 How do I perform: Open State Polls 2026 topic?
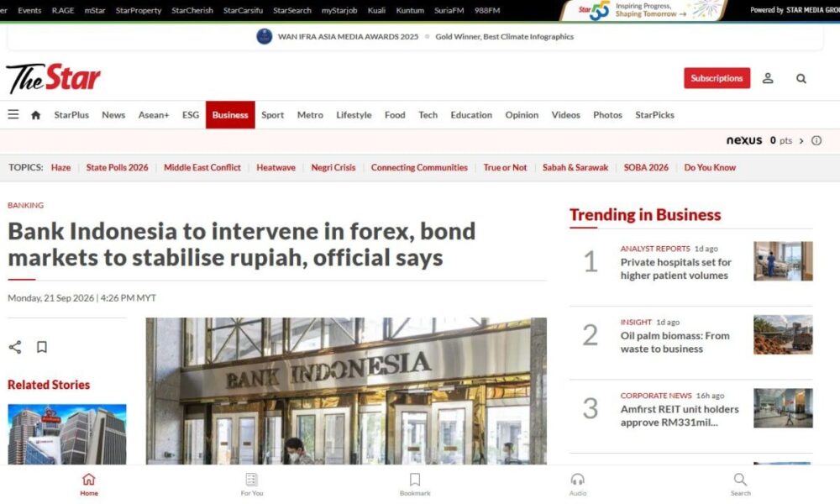(118, 167)
